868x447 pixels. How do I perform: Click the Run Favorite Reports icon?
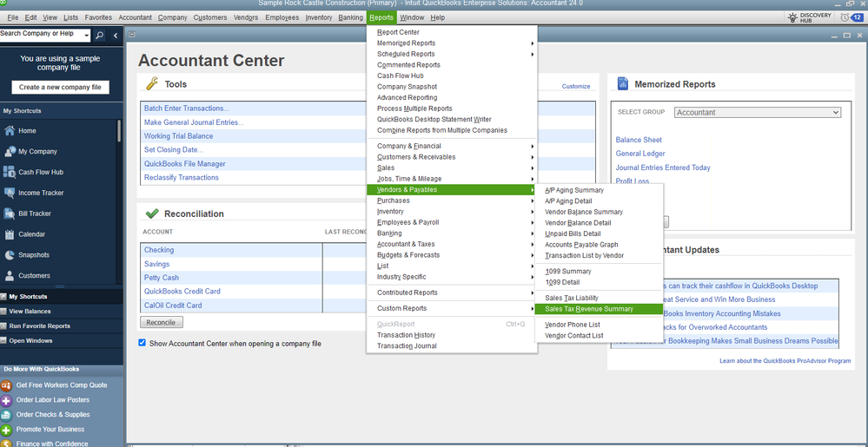pyautogui.click(x=3, y=326)
